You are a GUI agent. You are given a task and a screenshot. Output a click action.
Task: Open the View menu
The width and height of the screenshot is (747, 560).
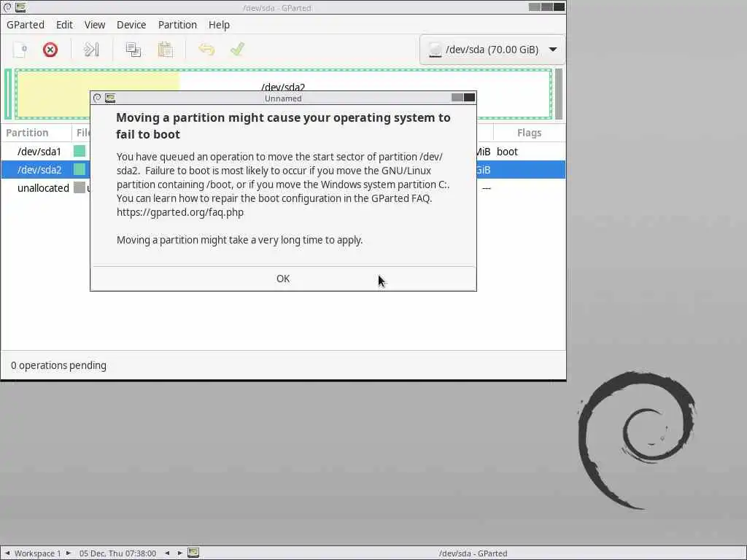(95, 25)
